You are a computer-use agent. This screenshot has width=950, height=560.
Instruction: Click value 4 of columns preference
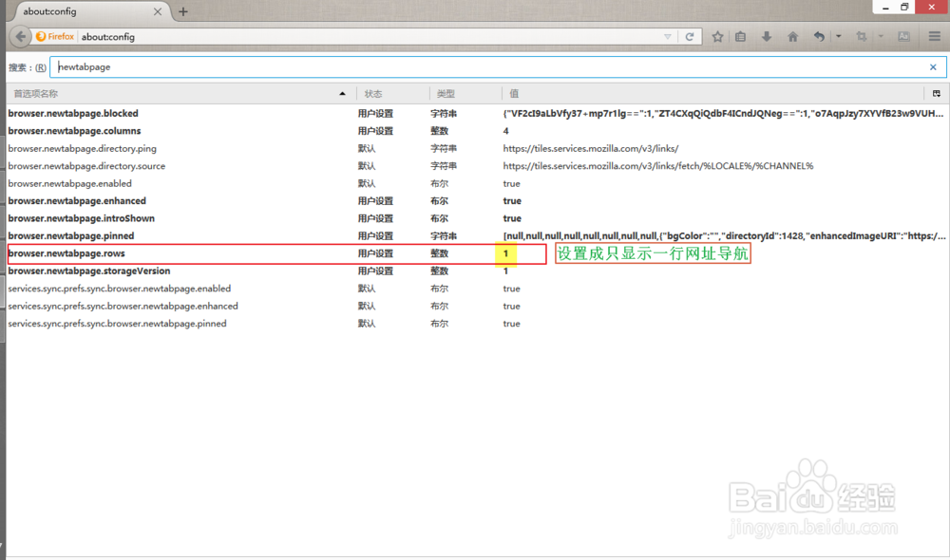[506, 131]
